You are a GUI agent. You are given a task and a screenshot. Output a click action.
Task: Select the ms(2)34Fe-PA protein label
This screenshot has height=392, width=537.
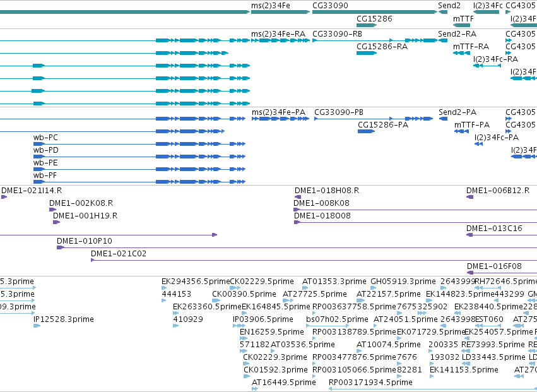point(278,112)
